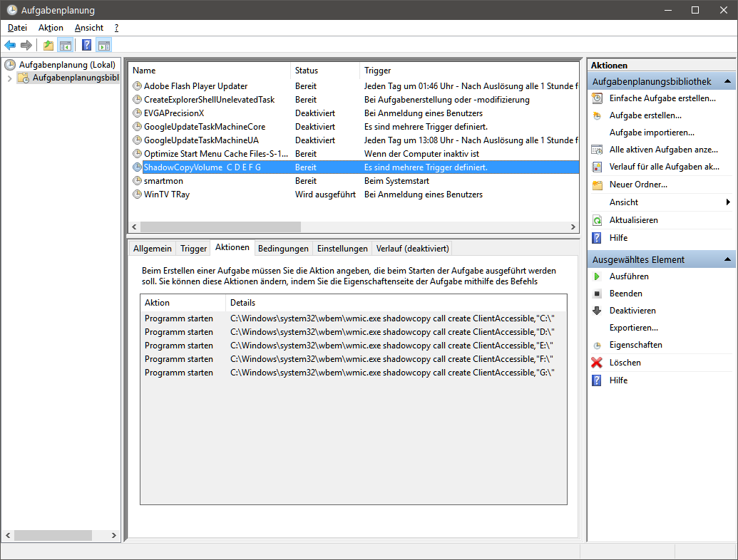Open the Aktion menu

(51, 28)
